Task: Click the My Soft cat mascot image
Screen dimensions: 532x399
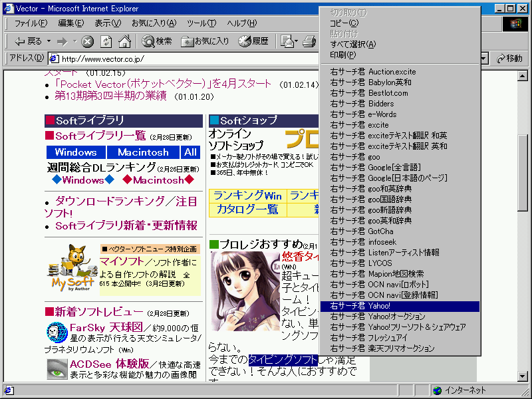Action: pyautogui.click(x=72, y=268)
